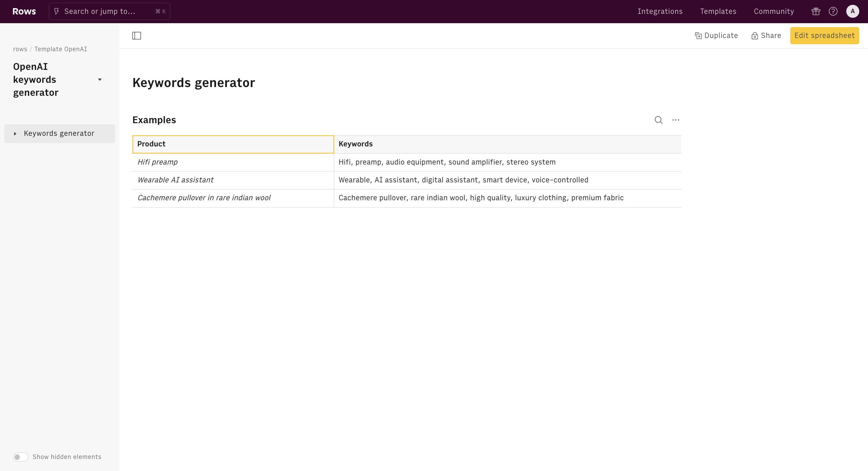Viewport: 868px width, 471px height.
Task: Select the Hifi preamp product cell
Action: 232,162
